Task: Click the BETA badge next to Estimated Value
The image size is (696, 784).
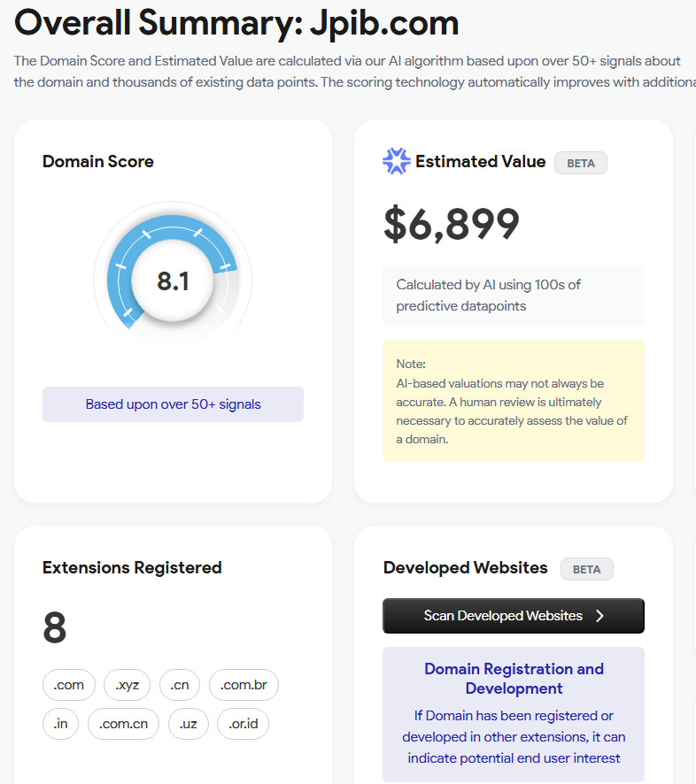Action: pos(580,163)
